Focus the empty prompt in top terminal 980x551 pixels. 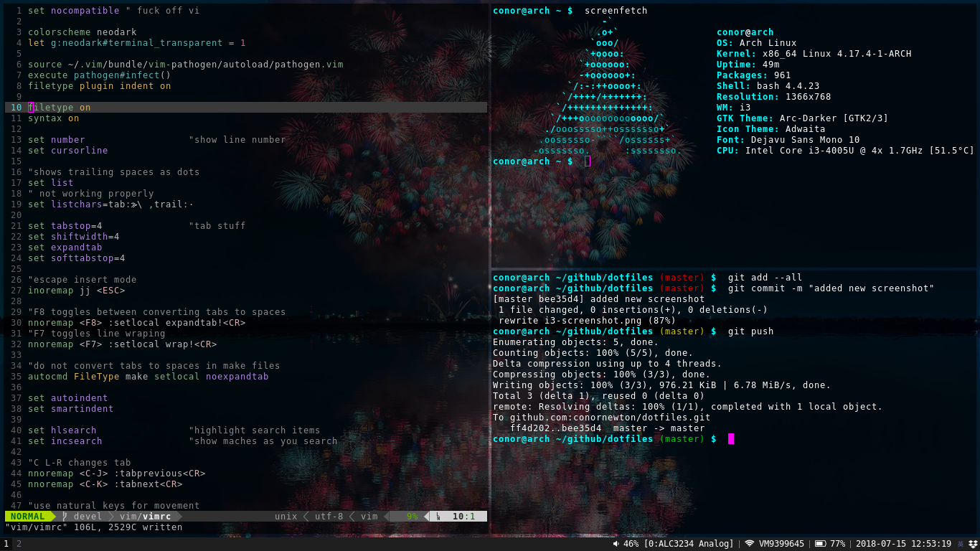pos(588,161)
